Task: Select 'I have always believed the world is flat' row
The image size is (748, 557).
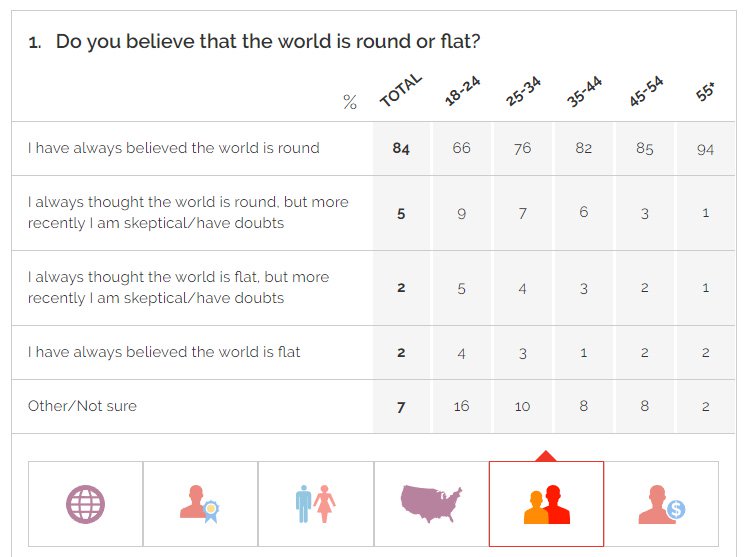Action: [164, 352]
